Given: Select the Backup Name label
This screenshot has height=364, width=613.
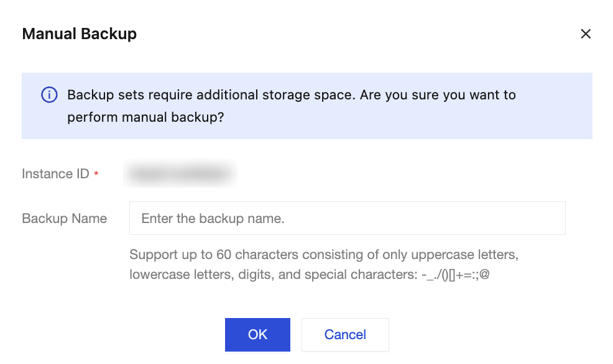Looking at the screenshot, I should tap(64, 219).
